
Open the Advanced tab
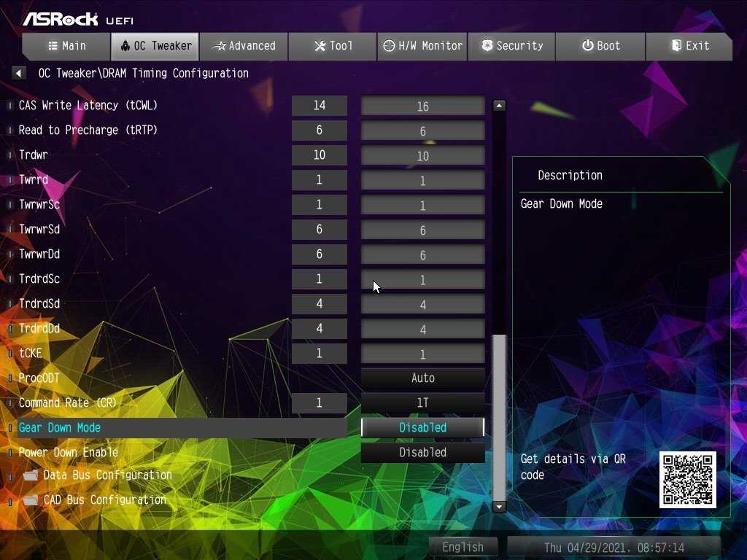[244, 46]
